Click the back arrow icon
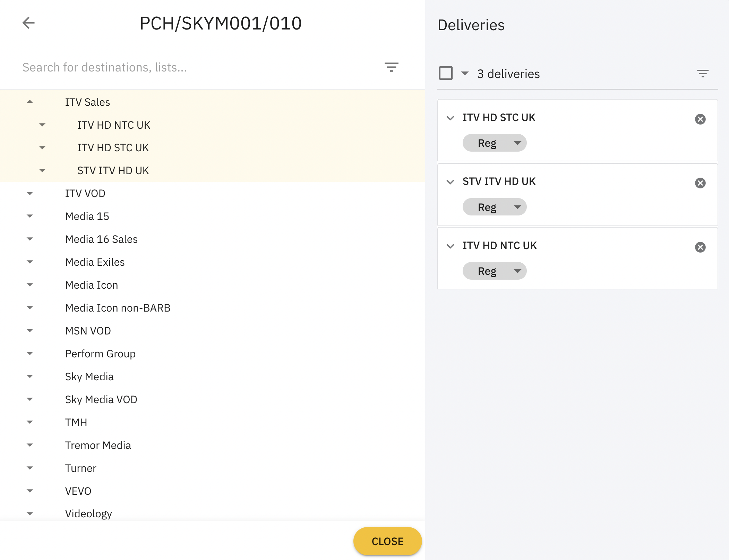Screen dimensions: 729x560 click(28, 23)
